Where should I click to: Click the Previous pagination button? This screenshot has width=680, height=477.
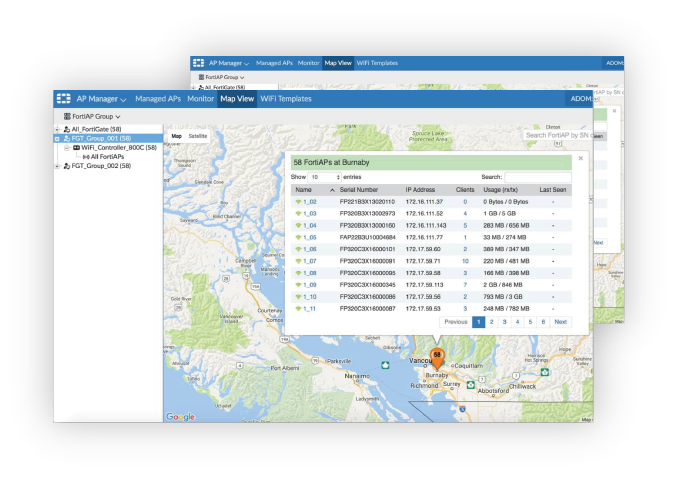click(x=456, y=322)
